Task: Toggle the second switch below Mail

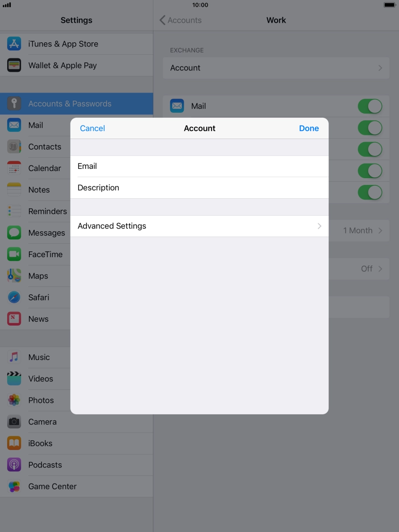Action: click(x=370, y=127)
